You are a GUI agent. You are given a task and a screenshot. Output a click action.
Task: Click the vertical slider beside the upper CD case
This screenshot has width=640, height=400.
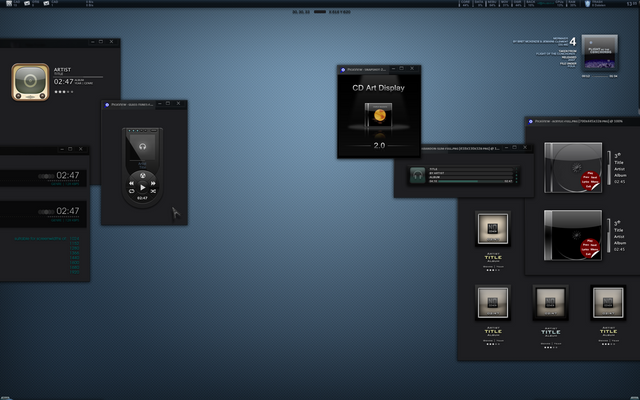(x=609, y=168)
